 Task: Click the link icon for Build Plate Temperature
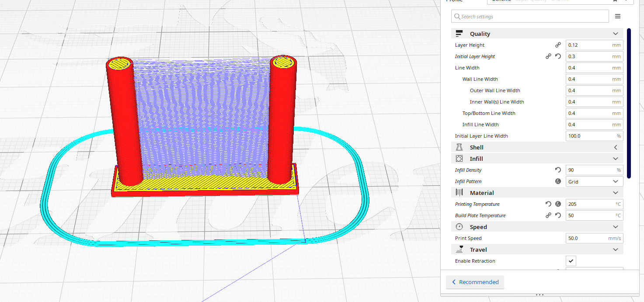[x=548, y=215]
